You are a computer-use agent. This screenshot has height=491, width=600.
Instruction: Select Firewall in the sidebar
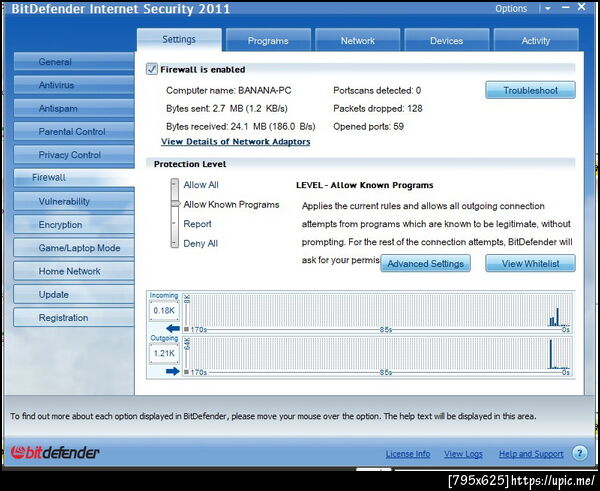click(74, 178)
